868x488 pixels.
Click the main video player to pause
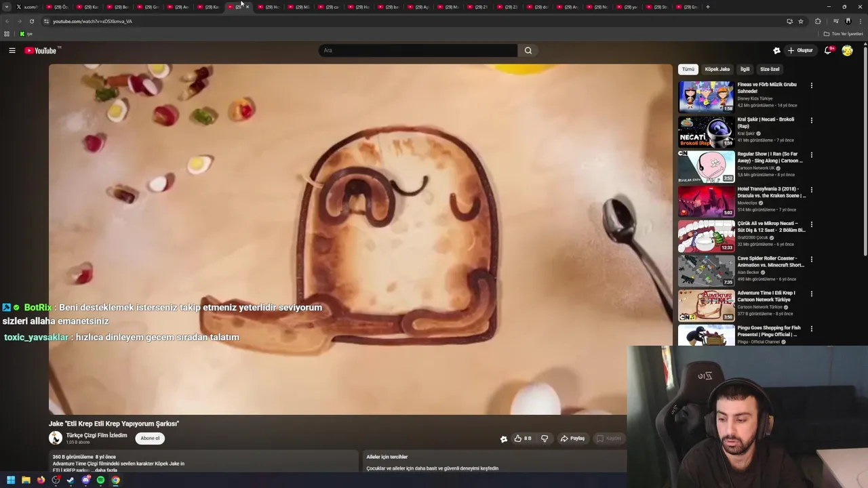[360, 239]
